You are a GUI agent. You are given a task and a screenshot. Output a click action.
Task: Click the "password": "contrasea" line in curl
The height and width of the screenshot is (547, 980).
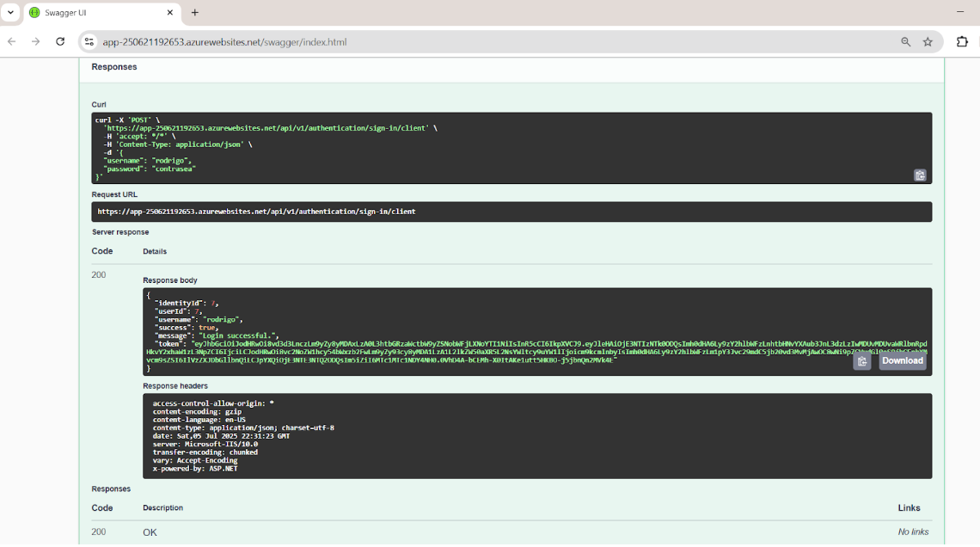(150, 169)
